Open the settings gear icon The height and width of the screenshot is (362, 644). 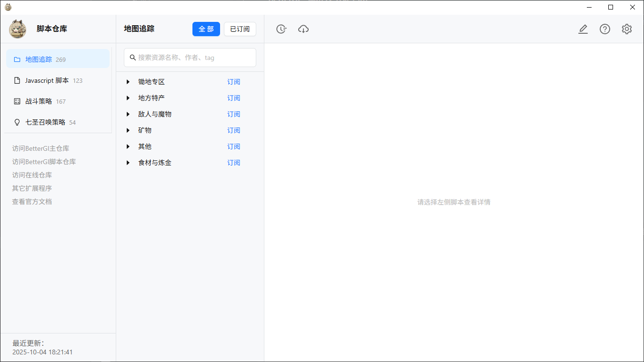627,29
